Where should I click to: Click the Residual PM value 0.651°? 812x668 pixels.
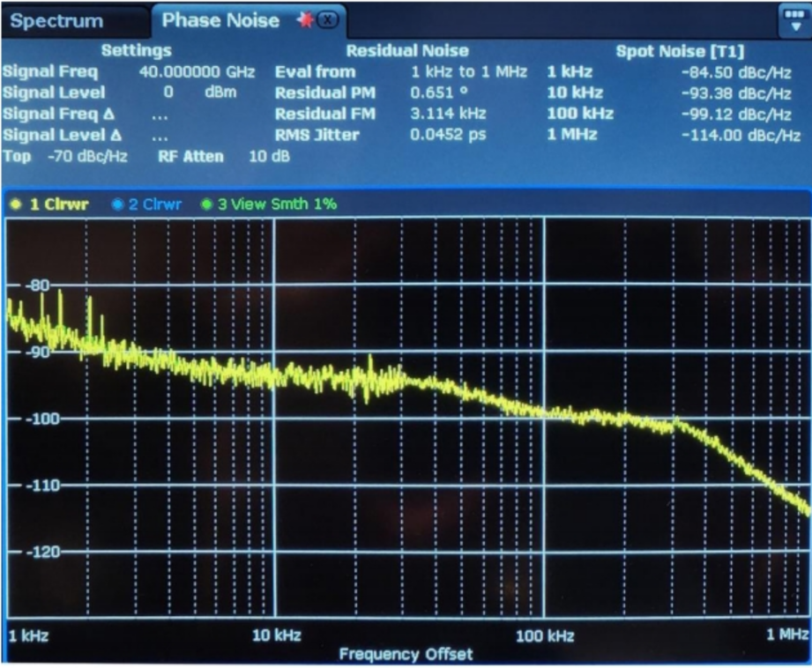click(439, 93)
